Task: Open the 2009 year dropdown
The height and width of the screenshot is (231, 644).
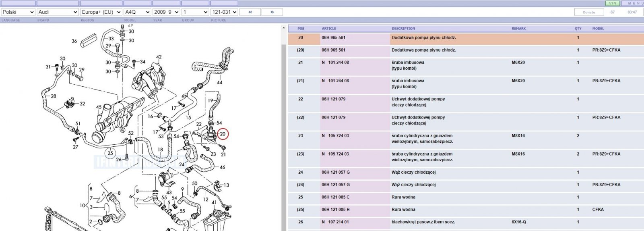Action: tap(166, 12)
